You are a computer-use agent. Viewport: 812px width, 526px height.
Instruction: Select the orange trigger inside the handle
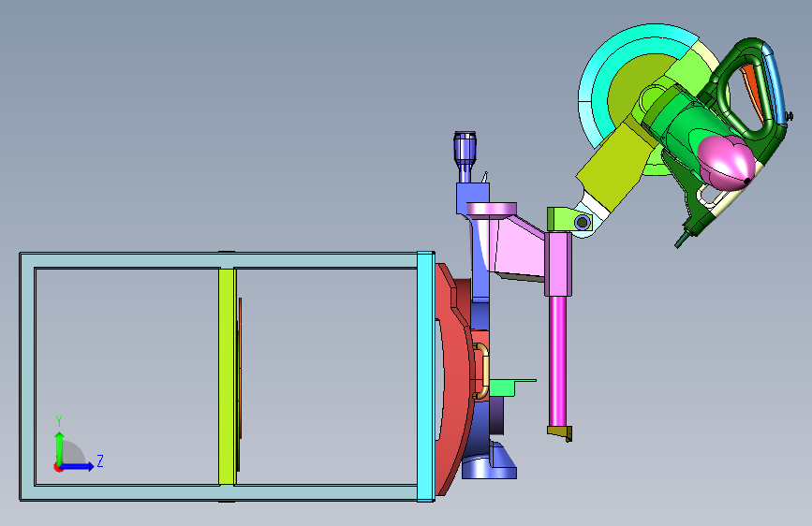pyautogui.click(x=754, y=94)
